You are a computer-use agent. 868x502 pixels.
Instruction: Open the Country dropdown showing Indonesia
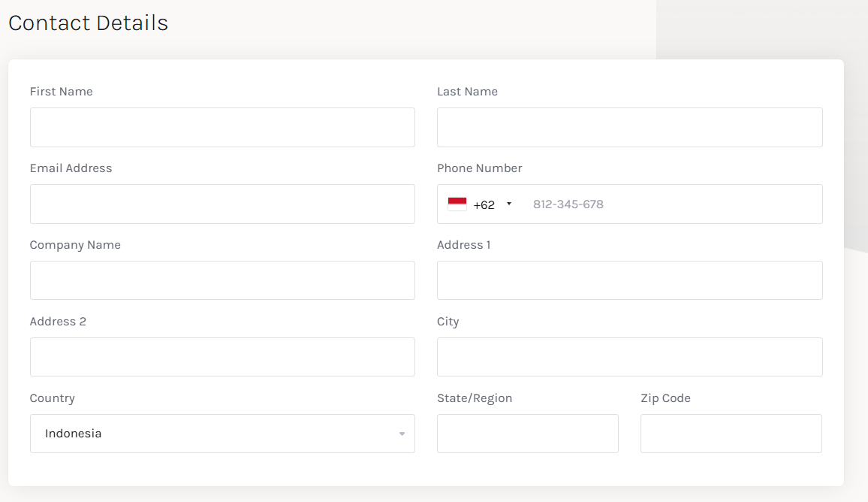[222, 434]
